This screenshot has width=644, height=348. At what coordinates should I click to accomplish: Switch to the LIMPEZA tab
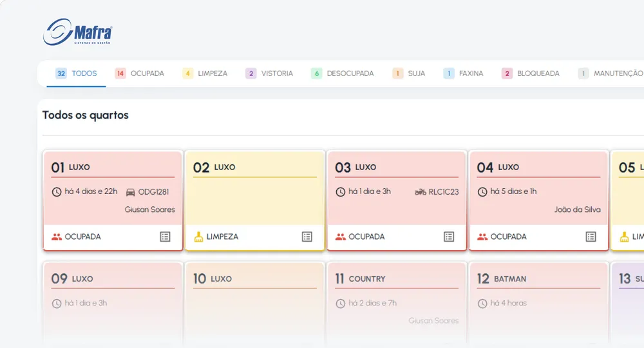[x=205, y=73]
